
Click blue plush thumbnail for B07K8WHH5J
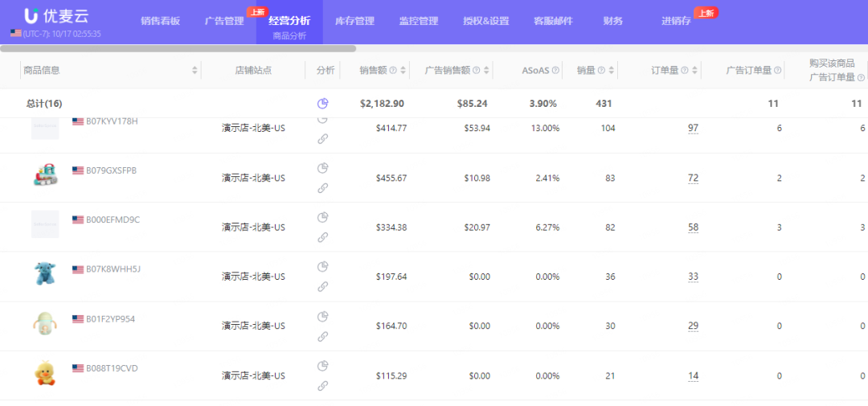pos(45,273)
